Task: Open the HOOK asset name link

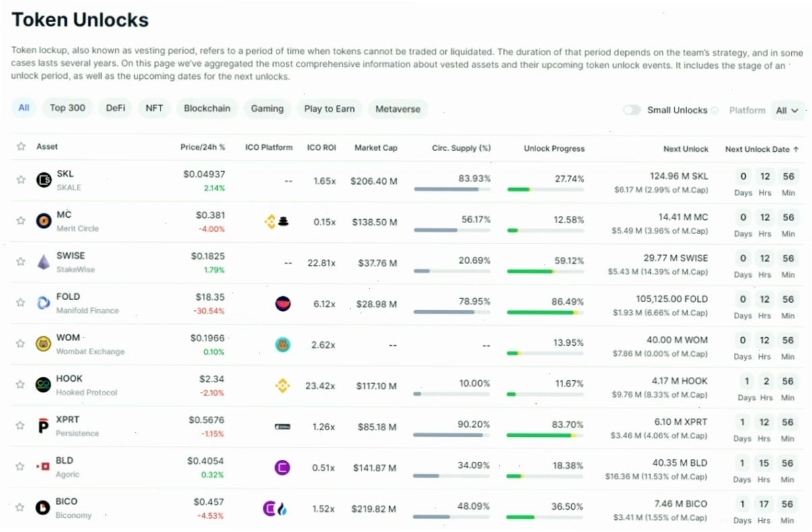Action: pos(69,378)
